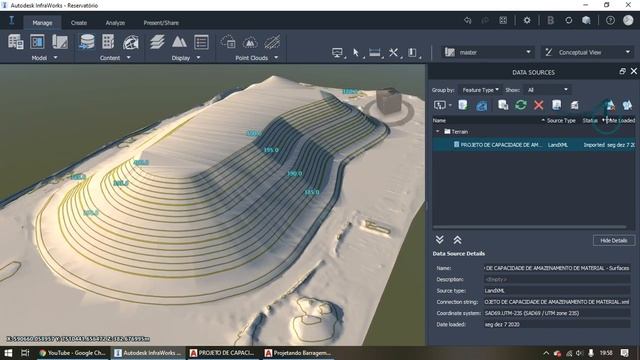Image resolution: width=640 pixels, height=360 pixels.
Task: Click Point Cloud linear feature extraction icon
Action: [x=272, y=42]
